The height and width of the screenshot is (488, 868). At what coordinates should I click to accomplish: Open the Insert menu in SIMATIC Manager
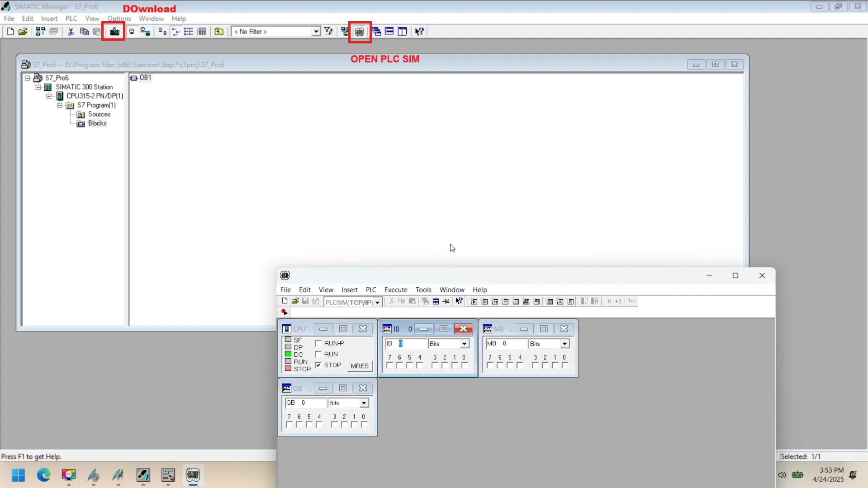click(49, 19)
